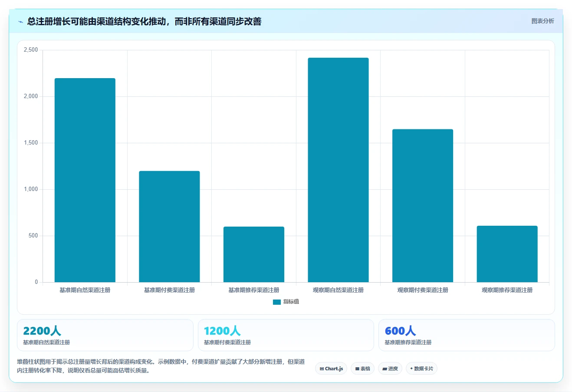Select the 数据卡片 tag chip

tap(421, 369)
